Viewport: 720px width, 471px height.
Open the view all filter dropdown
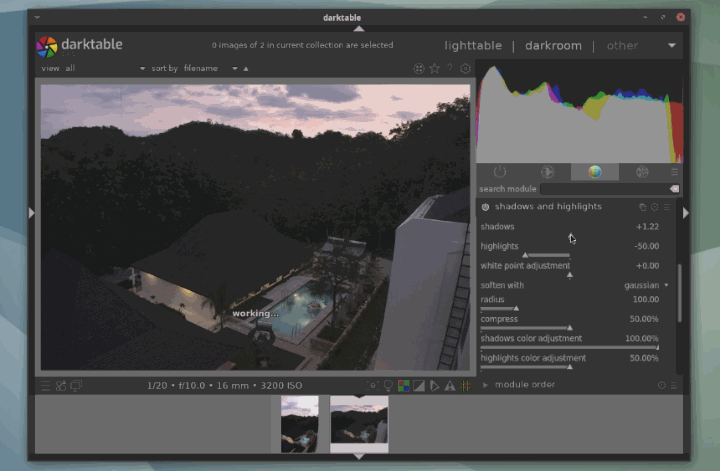click(105, 68)
